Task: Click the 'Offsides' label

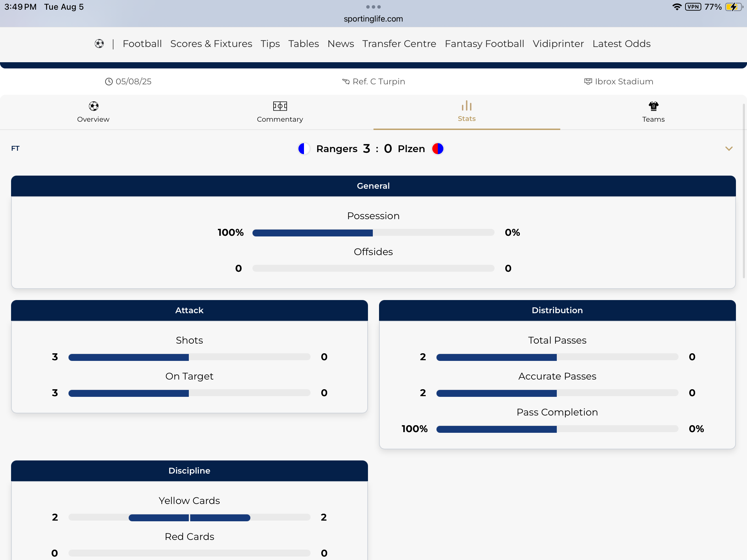Action: click(373, 252)
